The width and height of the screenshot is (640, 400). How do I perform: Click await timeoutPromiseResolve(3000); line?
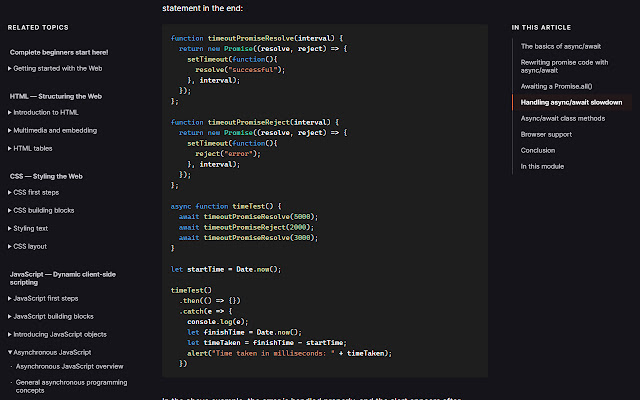(248, 238)
